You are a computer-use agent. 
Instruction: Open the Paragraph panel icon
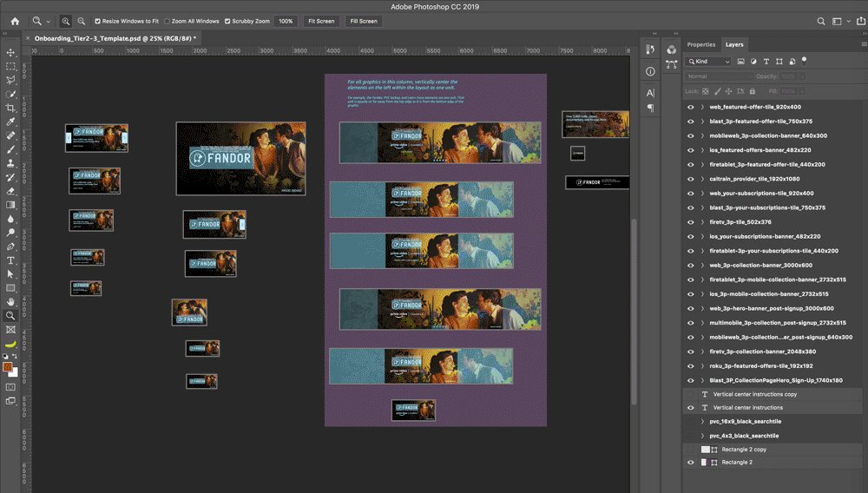pos(650,108)
